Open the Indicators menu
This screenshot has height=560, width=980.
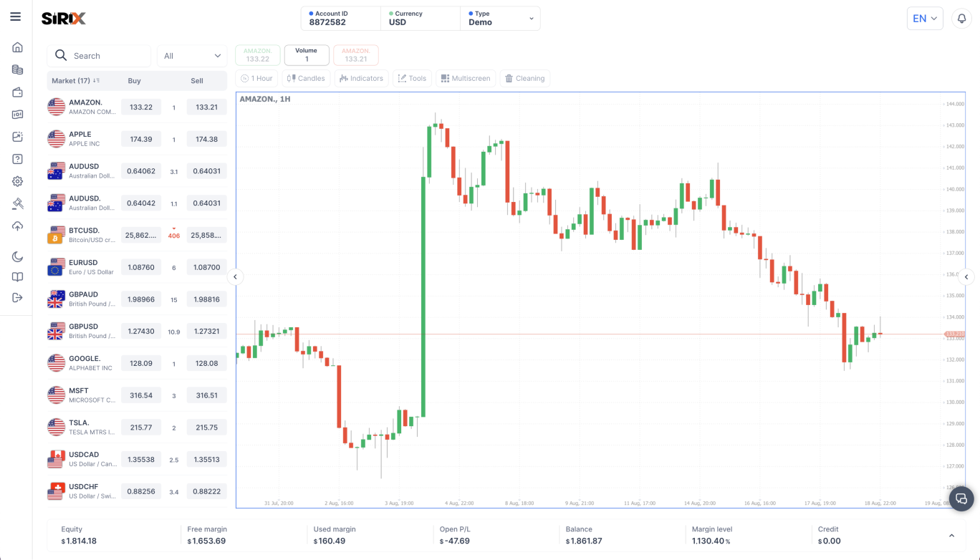click(362, 79)
